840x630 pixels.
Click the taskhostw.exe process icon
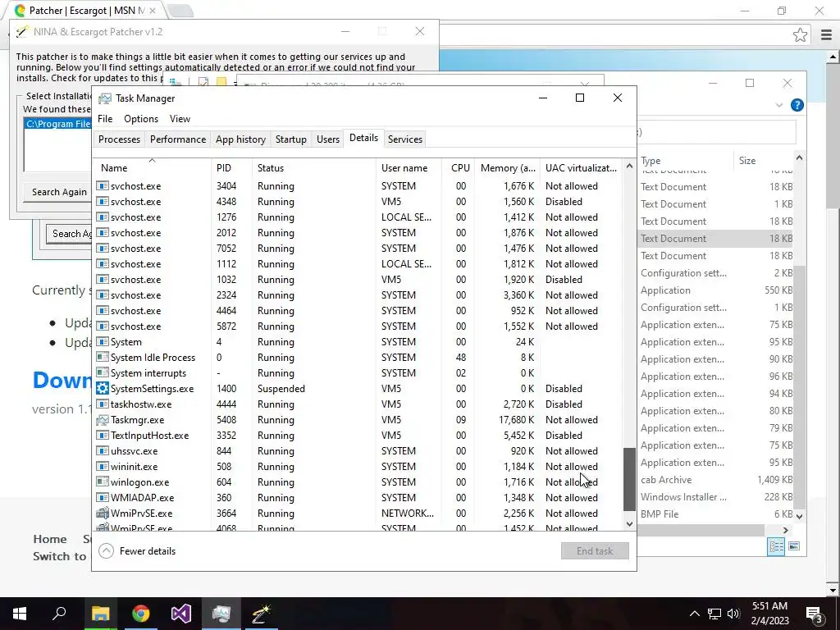(103, 404)
